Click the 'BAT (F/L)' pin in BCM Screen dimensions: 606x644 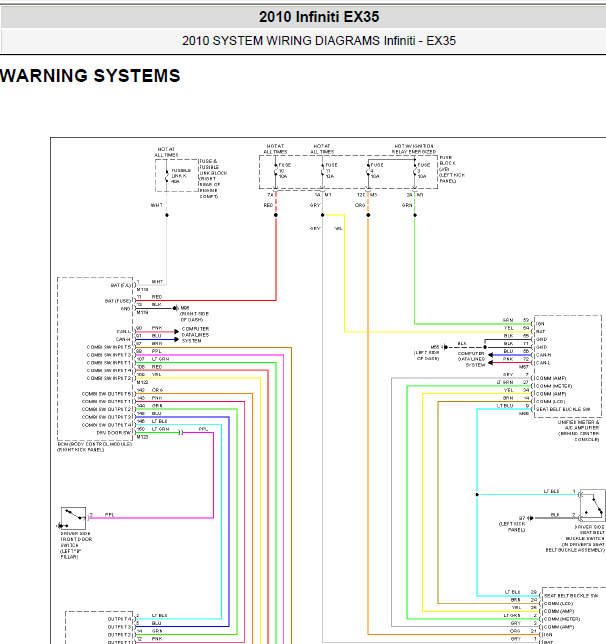tap(121, 285)
